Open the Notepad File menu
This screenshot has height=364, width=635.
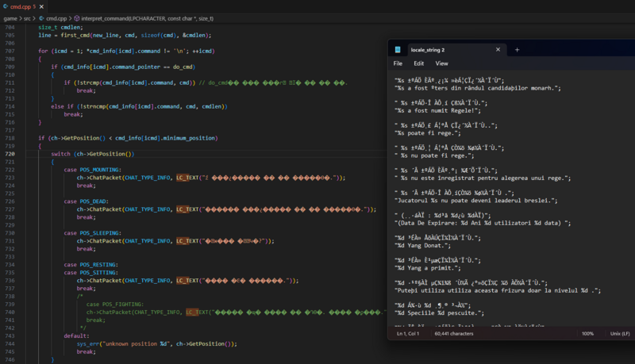point(398,63)
